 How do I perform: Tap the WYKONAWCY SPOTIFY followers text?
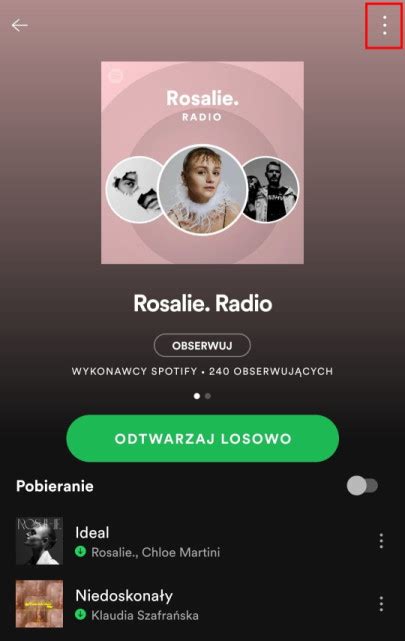(202, 371)
